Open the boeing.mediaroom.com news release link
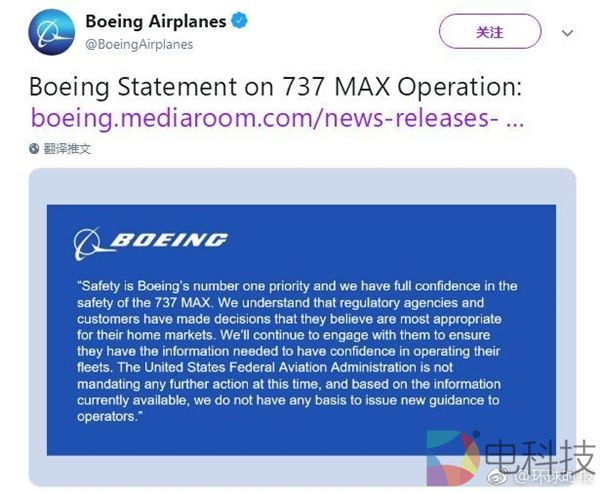Screen dimensions: 600x493 point(262,118)
